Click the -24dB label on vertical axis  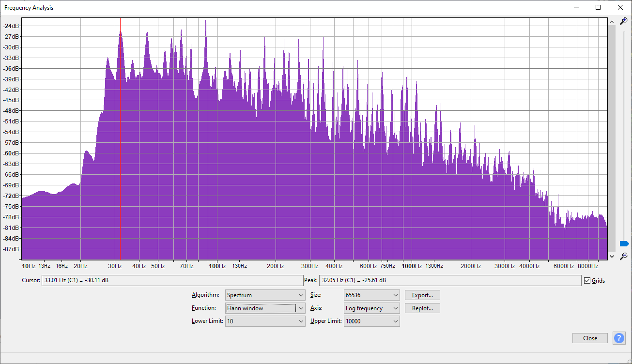(x=12, y=26)
